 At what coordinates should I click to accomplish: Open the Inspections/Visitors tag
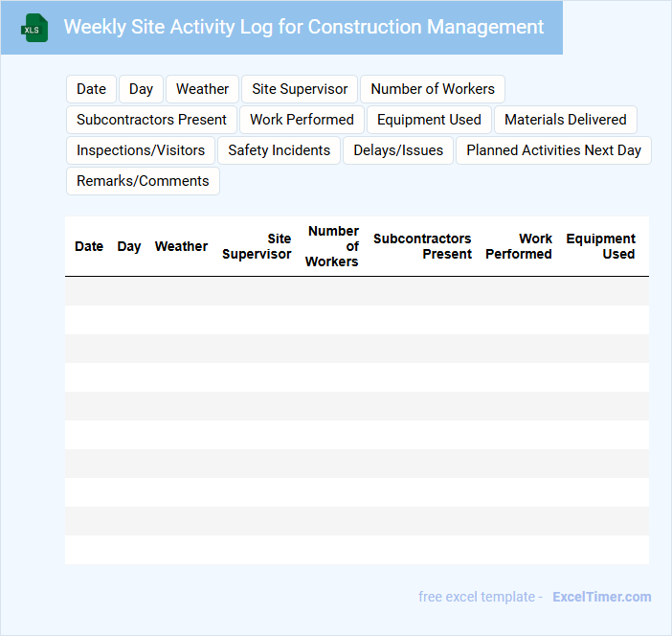(x=141, y=150)
